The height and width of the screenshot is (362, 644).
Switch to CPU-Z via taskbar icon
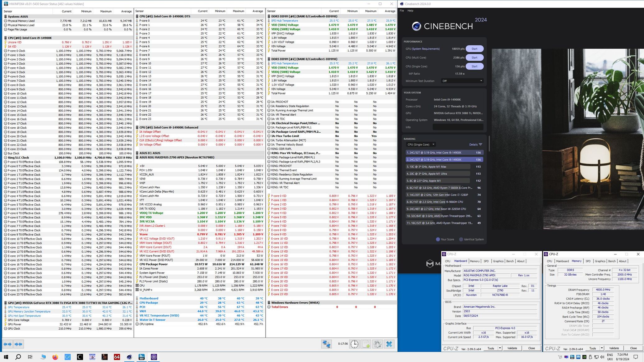click(x=154, y=357)
